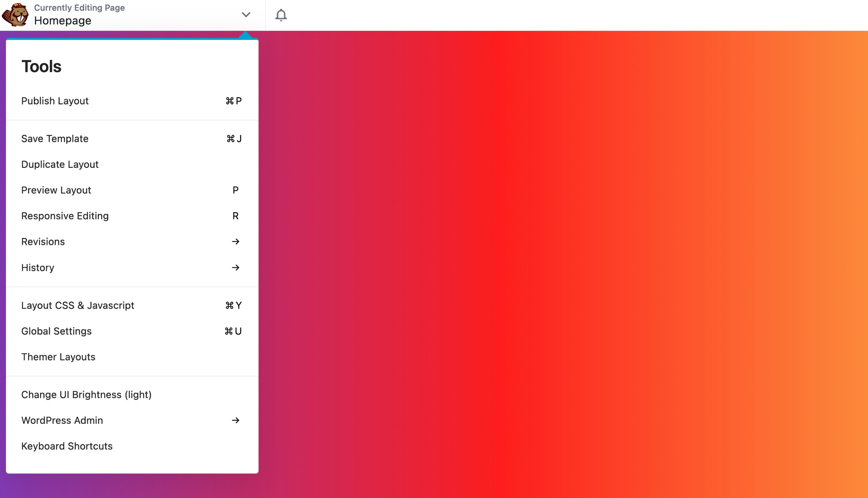Click the Beaver Builder logo icon

[x=16, y=14]
